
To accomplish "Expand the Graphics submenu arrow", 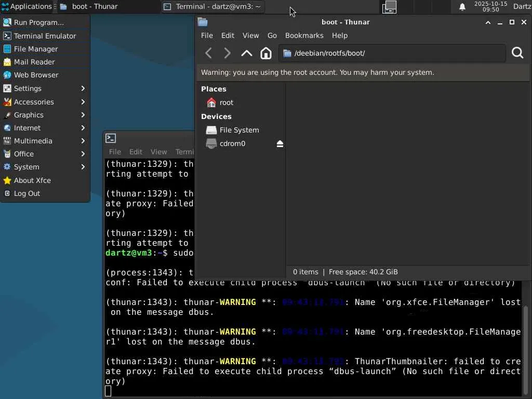I will pos(83,115).
